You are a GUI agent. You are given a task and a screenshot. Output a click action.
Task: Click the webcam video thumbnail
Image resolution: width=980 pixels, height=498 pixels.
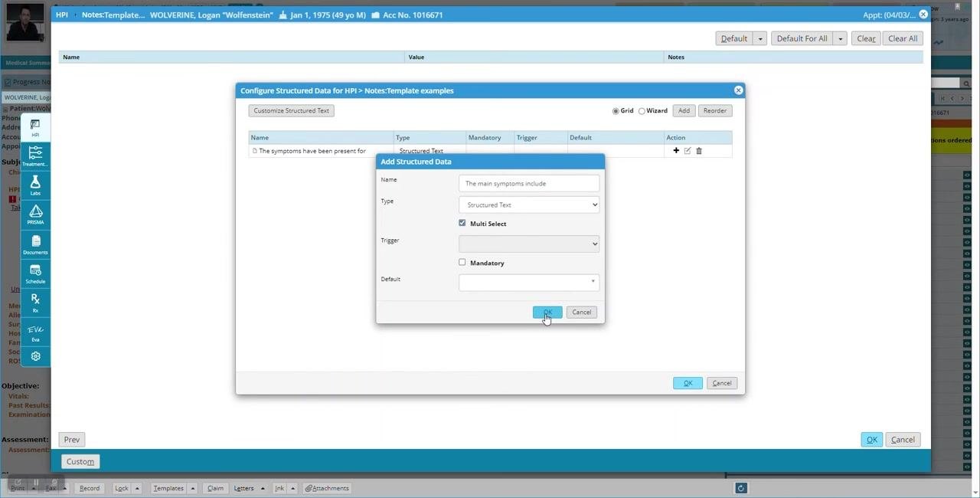(x=25, y=21)
